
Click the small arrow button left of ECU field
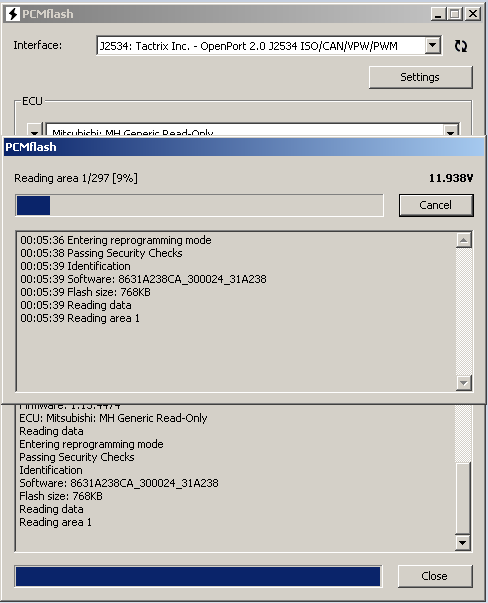pos(34,131)
